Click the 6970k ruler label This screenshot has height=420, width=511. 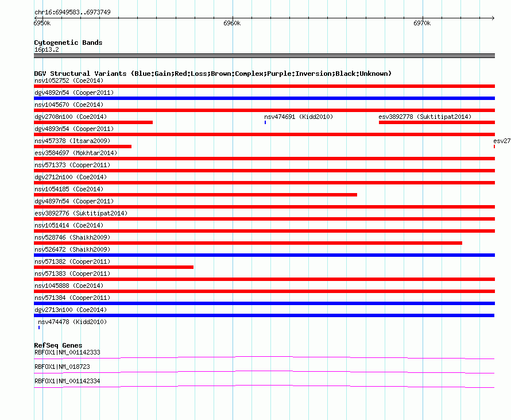click(422, 23)
